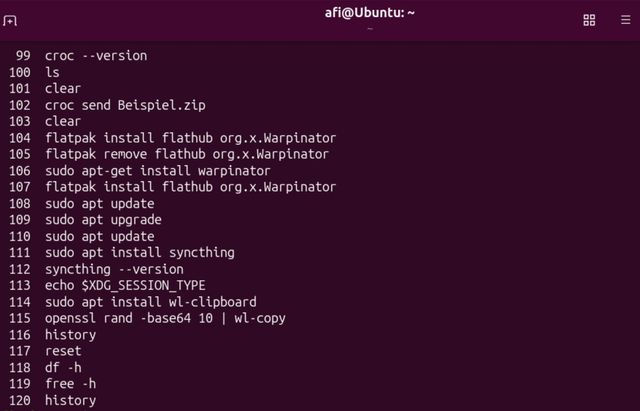Select the croc send Beispiel.zip command

(x=125, y=105)
